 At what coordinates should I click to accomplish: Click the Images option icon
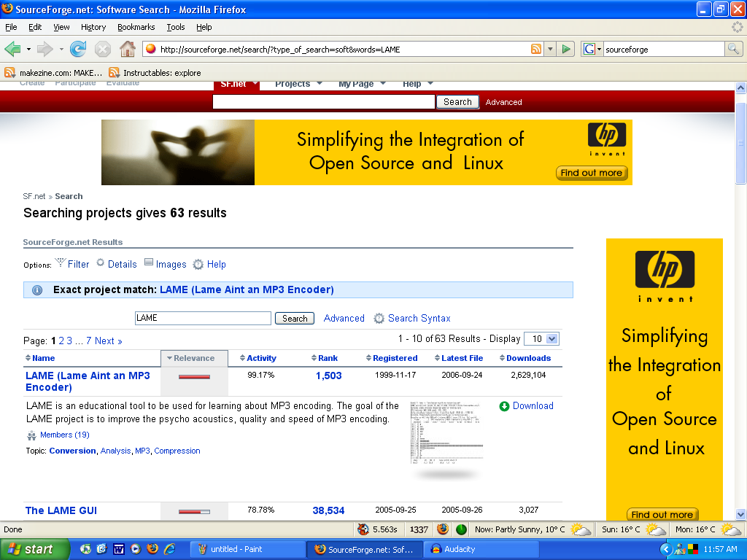click(149, 262)
